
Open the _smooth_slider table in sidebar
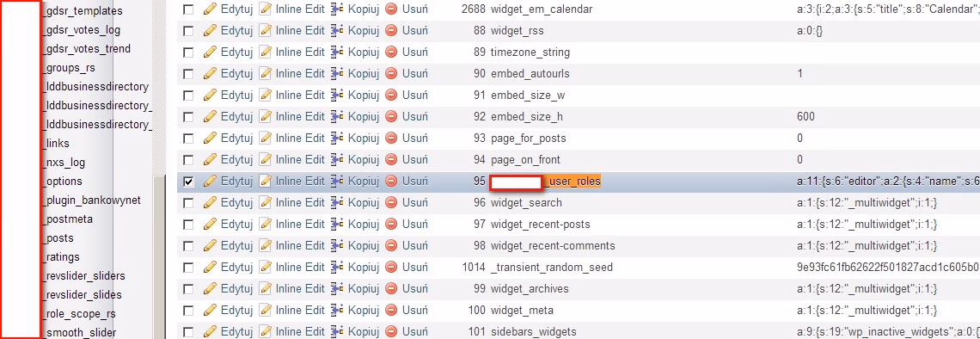pos(79,332)
